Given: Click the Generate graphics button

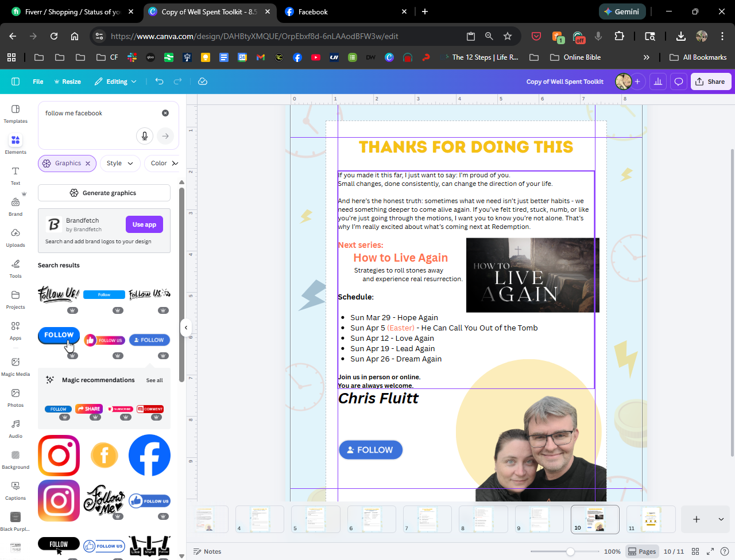Looking at the screenshot, I should pos(104,193).
